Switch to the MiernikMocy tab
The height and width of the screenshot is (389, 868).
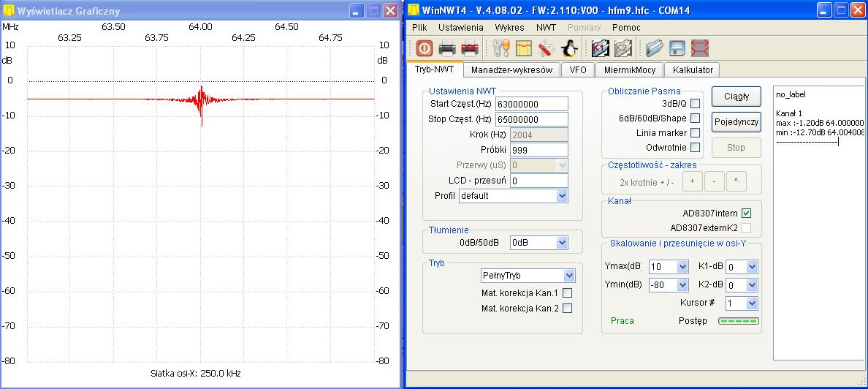pos(629,69)
